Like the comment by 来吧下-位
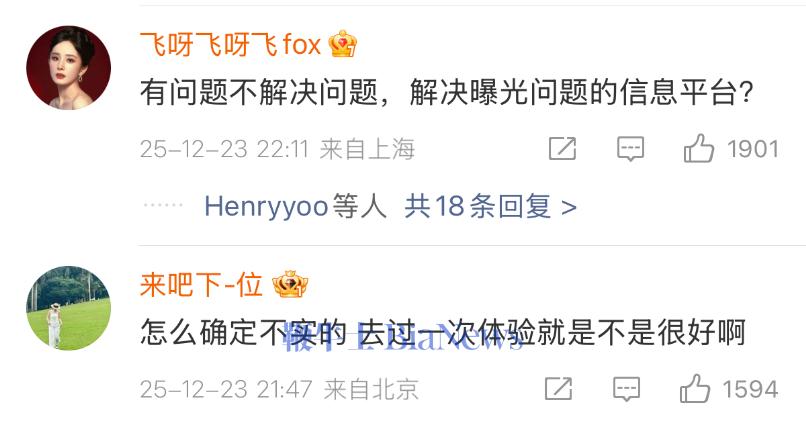 click(x=695, y=389)
